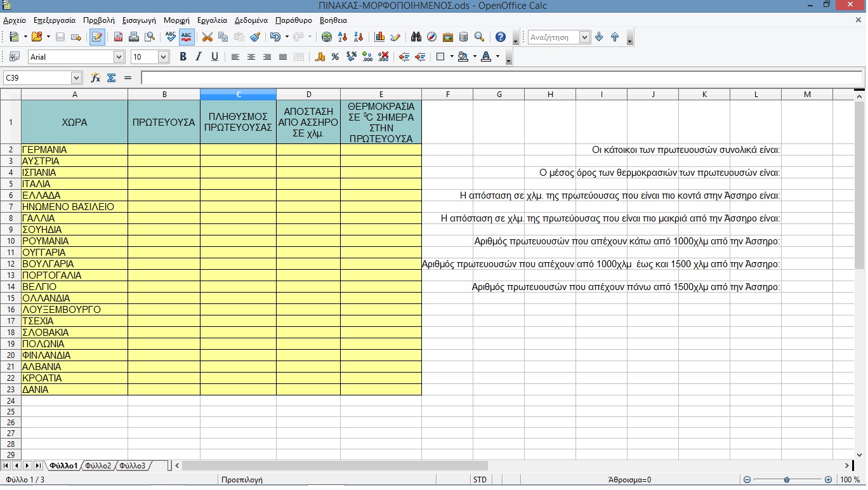Open the recent files dropdown arrow

coord(48,37)
